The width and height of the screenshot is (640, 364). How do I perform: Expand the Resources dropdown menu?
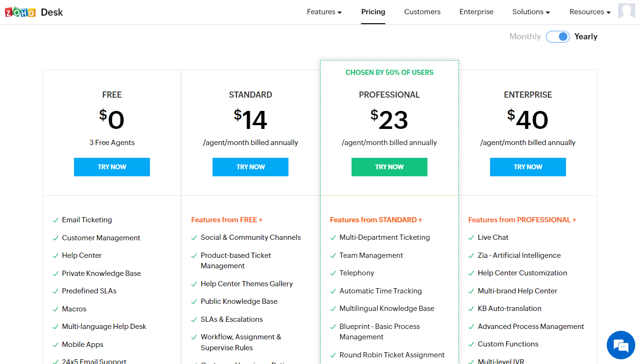tap(590, 12)
